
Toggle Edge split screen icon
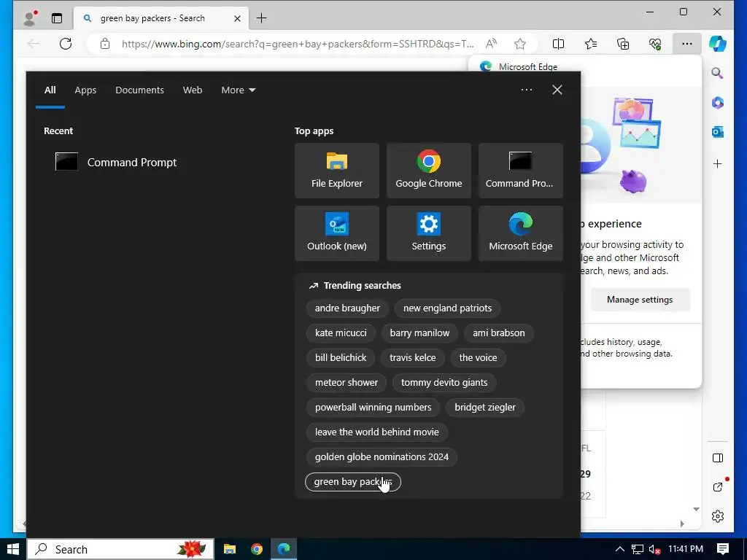tap(558, 44)
